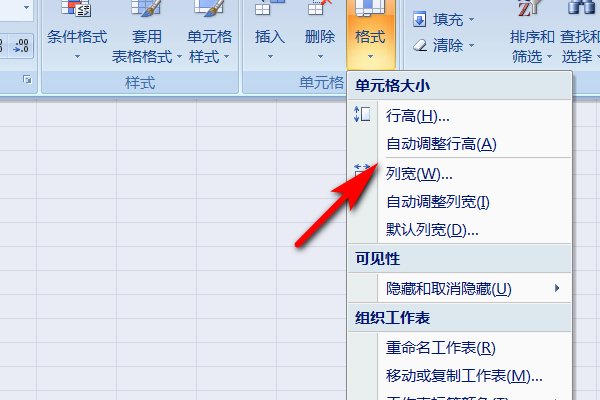This screenshot has height=400, width=600.
Task: Click the 组织工作表 section header
Action: [x=459, y=318]
